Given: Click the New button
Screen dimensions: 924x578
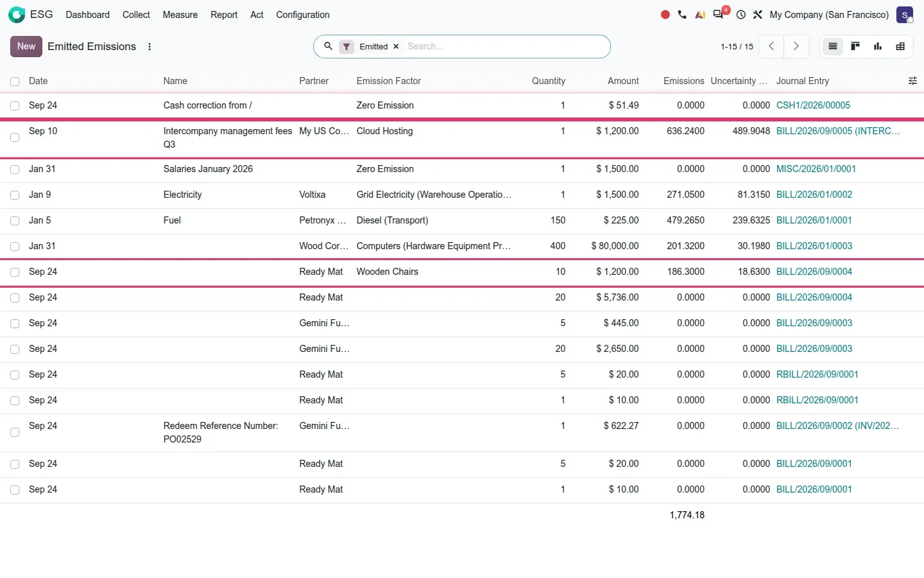Looking at the screenshot, I should point(26,46).
